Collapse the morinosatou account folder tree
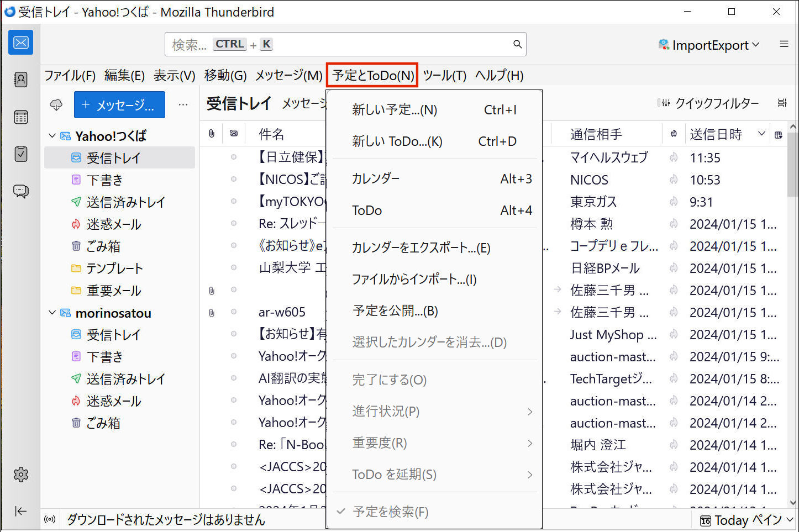 click(52, 313)
